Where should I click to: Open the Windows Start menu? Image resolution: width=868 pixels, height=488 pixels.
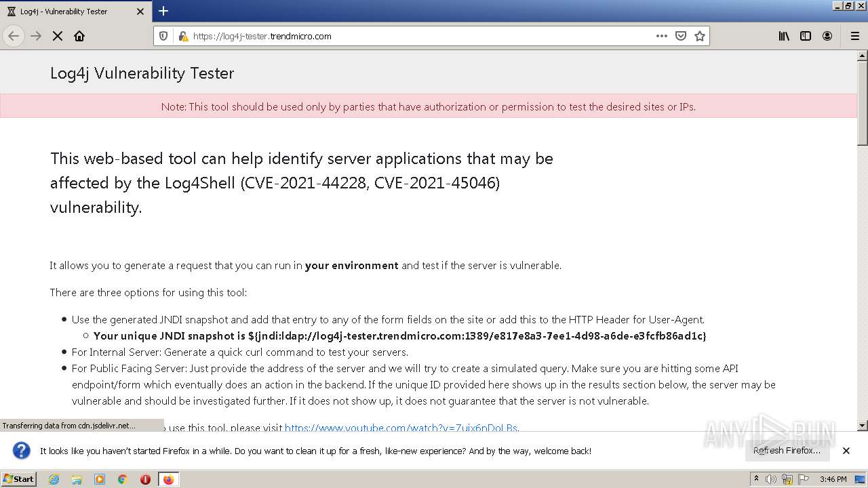pyautogui.click(x=18, y=479)
